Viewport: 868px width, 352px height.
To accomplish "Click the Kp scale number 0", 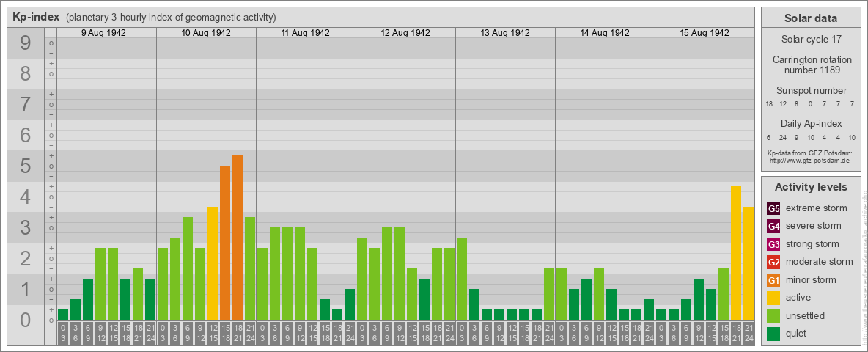I will point(25,320).
